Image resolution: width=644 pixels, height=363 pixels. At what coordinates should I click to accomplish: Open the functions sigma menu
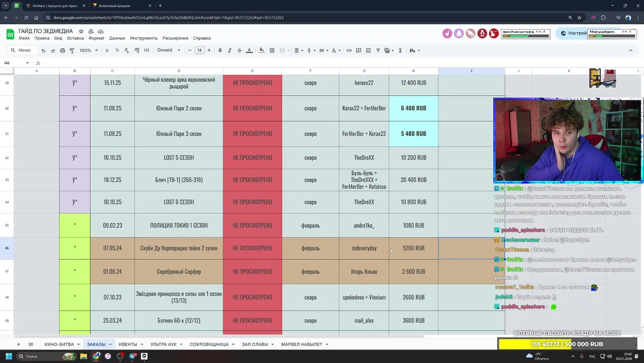point(400,50)
